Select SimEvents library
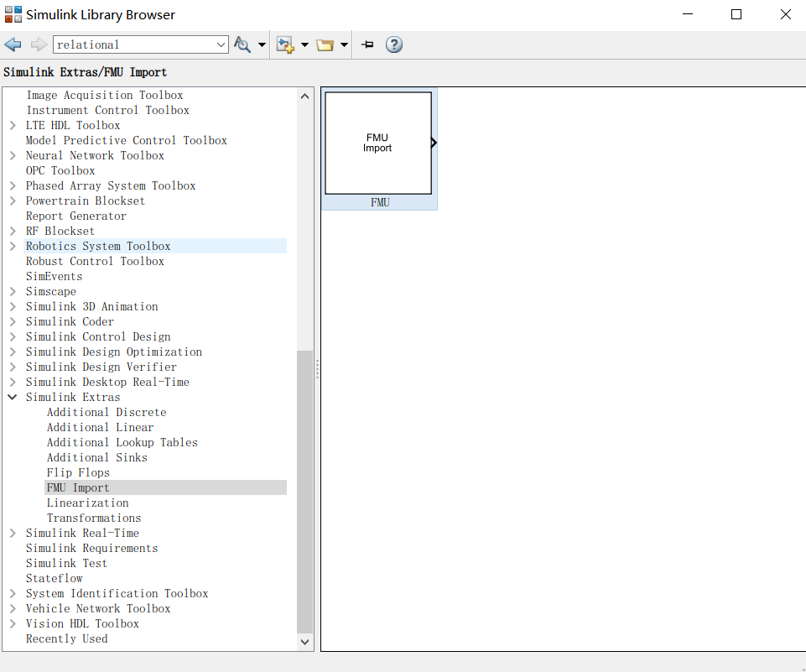The height and width of the screenshot is (672, 806). [54, 277]
